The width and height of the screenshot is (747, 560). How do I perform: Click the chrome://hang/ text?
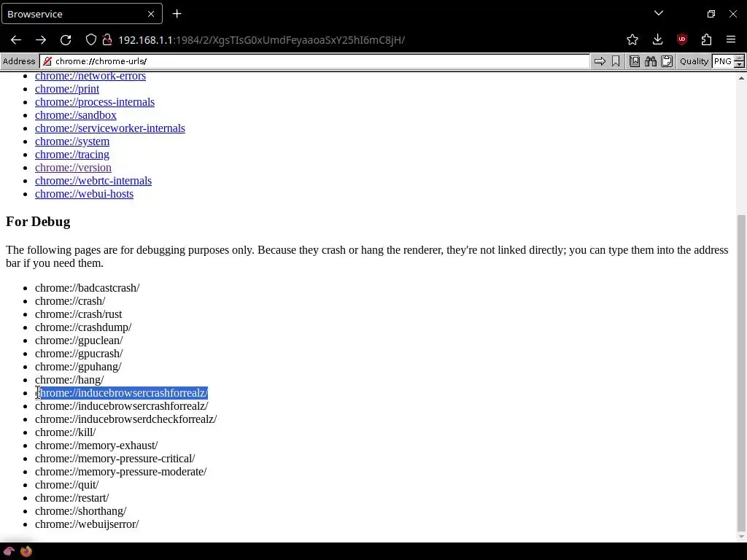[x=69, y=379]
